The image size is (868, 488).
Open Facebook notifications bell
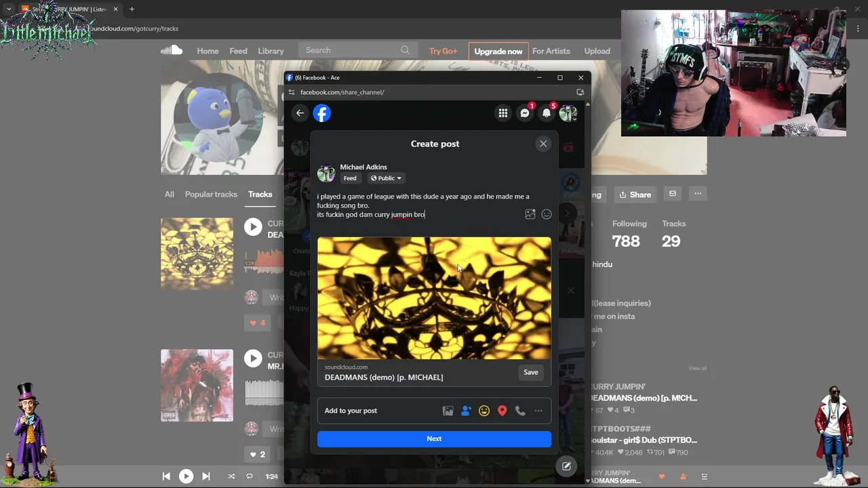point(547,113)
